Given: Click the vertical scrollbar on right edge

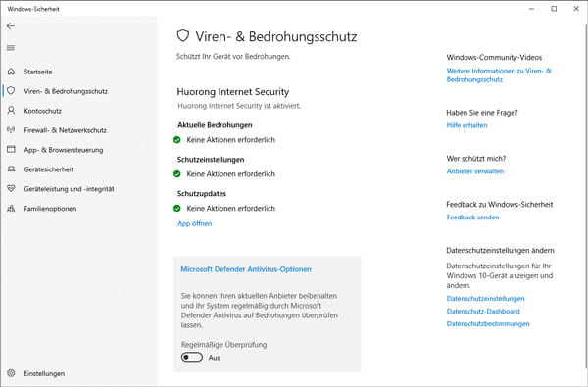Looking at the screenshot, I should [586, 195].
